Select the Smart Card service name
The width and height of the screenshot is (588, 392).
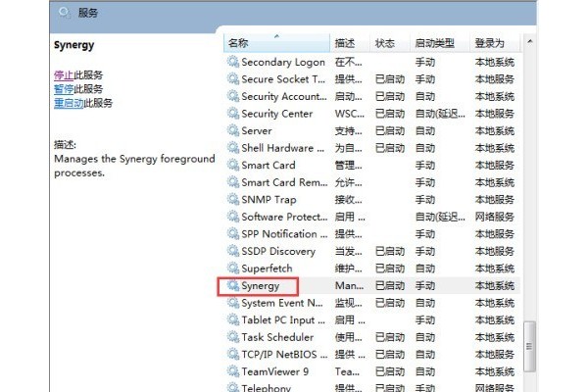(x=269, y=165)
